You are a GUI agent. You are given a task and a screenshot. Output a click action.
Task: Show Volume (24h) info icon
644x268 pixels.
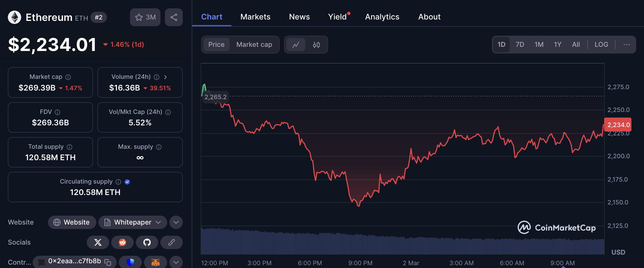click(x=157, y=77)
